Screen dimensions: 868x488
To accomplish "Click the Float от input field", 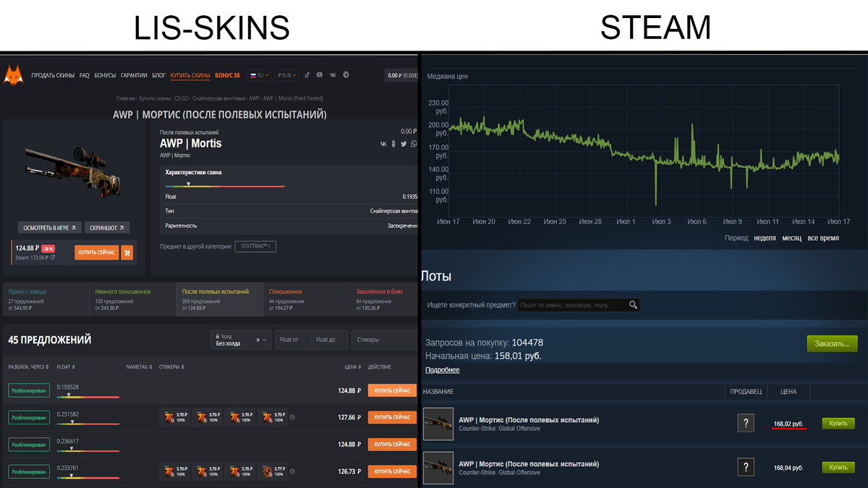I will tap(293, 340).
